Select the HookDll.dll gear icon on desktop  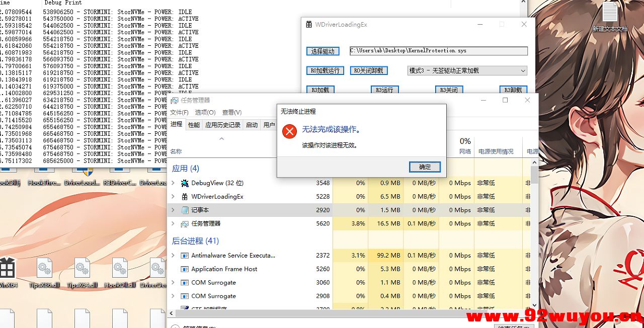[120, 268]
